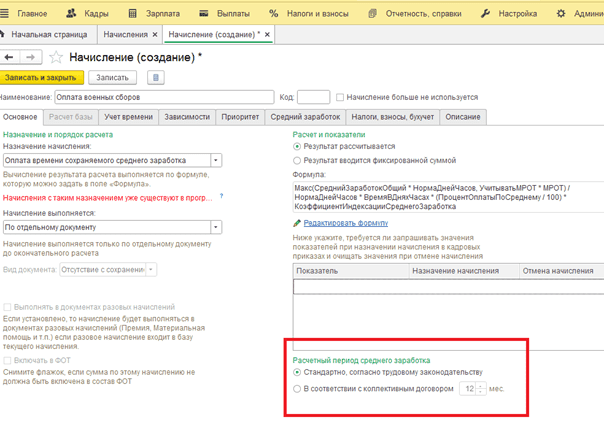Click the Записать button
604x421 pixels.
click(112, 77)
